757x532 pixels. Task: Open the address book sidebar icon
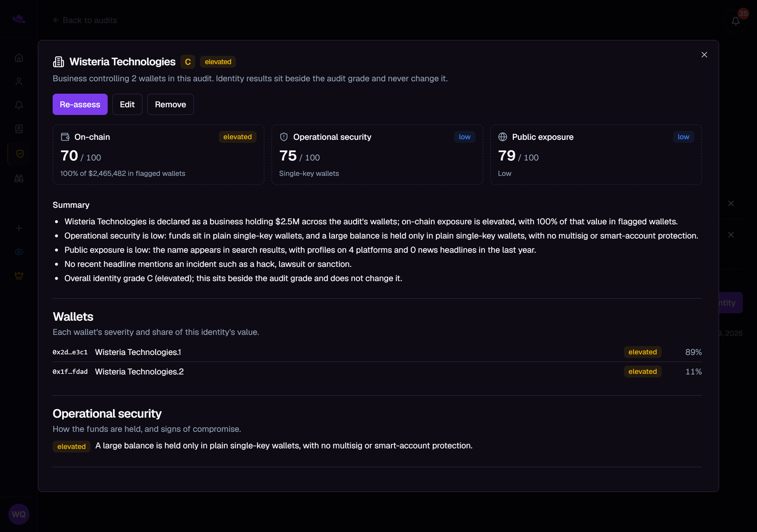(19, 129)
